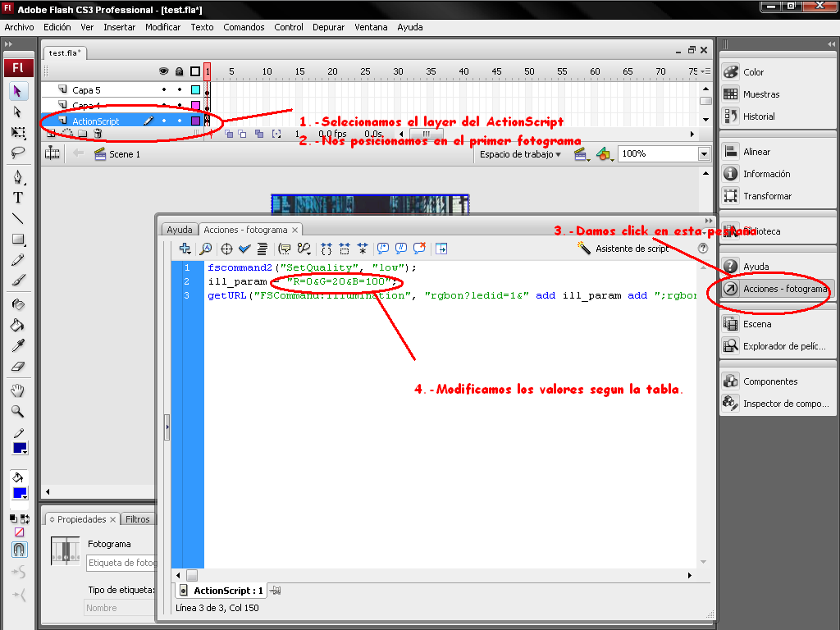Open the Edit Scene dropdown icon
This screenshot has width=840, height=630.
[580, 154]
